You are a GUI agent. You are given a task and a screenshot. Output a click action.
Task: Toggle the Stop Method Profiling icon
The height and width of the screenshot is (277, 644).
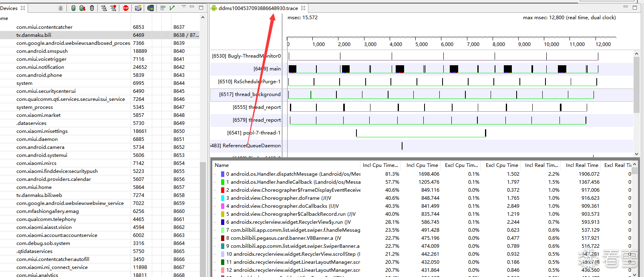point(113,8)
